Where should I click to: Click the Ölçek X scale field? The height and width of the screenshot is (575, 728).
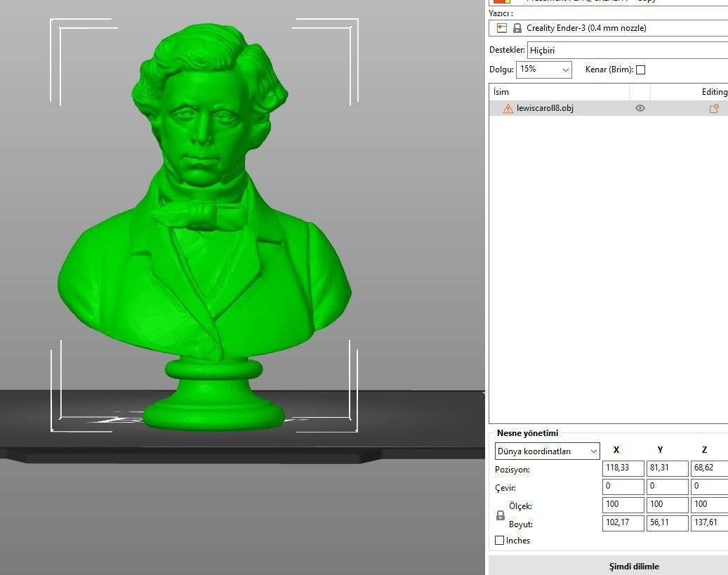click(x=623, y=504)
